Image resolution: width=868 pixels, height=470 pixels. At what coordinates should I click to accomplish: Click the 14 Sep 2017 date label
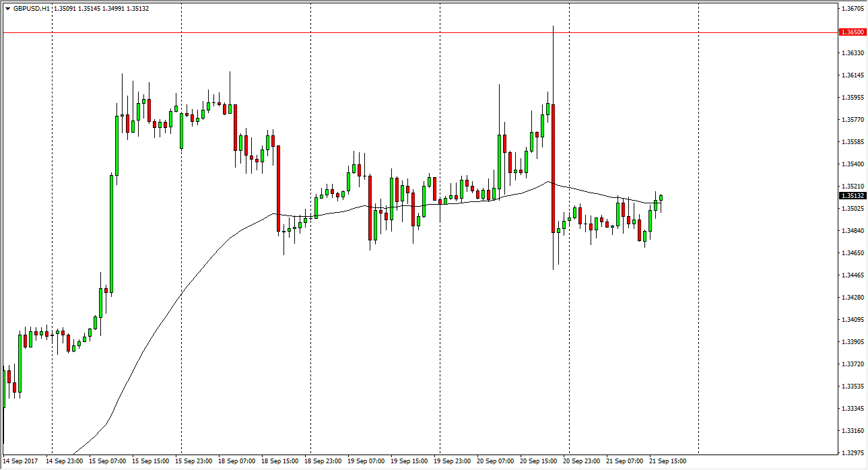pyautogui.click(x=20, y=461)
